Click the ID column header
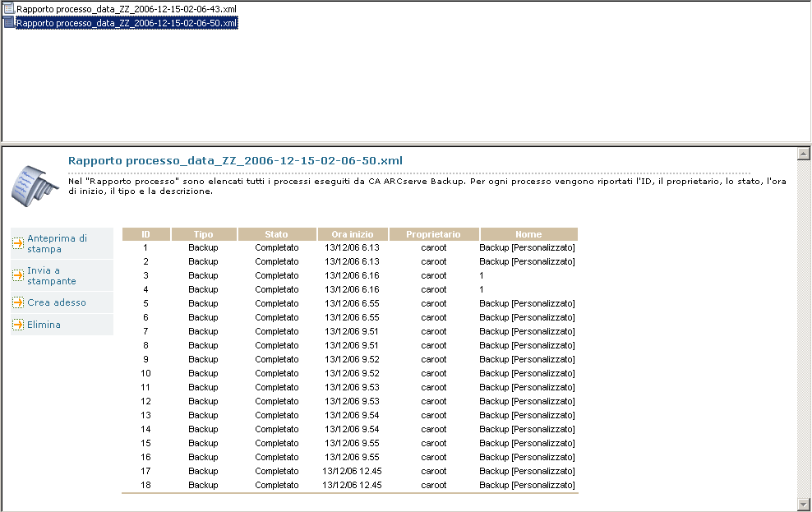The width and height of the screenshot is (812, 512). click(146, 234)
